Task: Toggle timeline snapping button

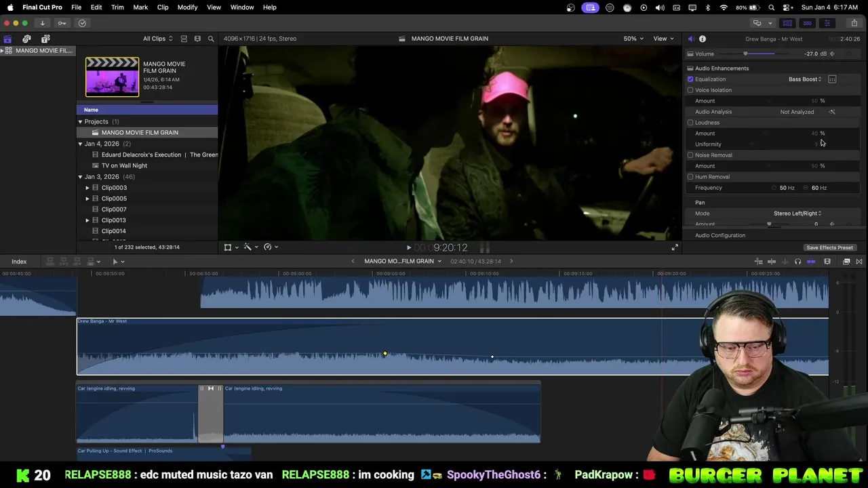Action: (x=811, y=262)
